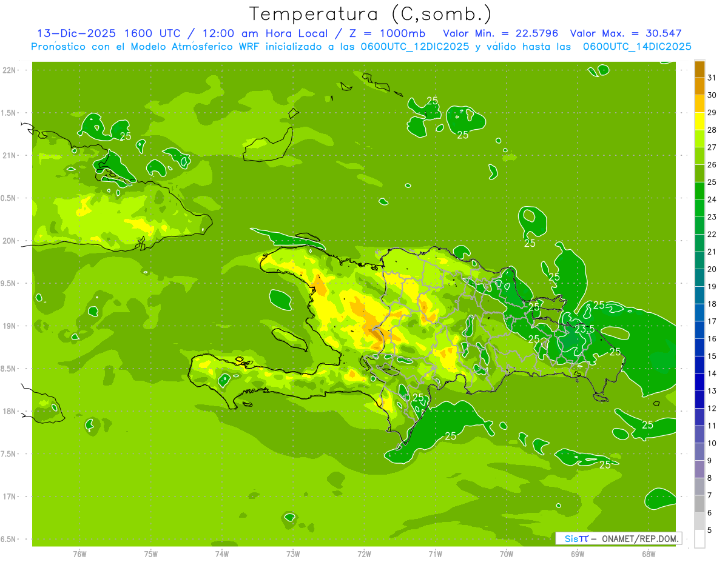Click the '21N' latitude axis label
Screen dimensions: 728x562
(x=10, y=156)
